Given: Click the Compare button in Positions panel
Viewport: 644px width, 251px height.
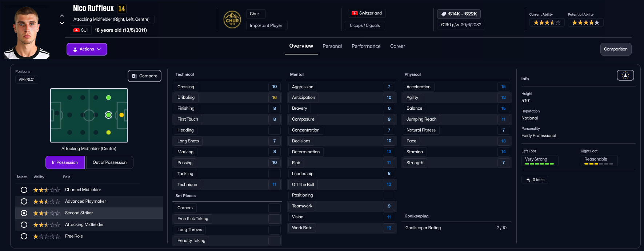Looking at the screenshot, I should [145, 76].
